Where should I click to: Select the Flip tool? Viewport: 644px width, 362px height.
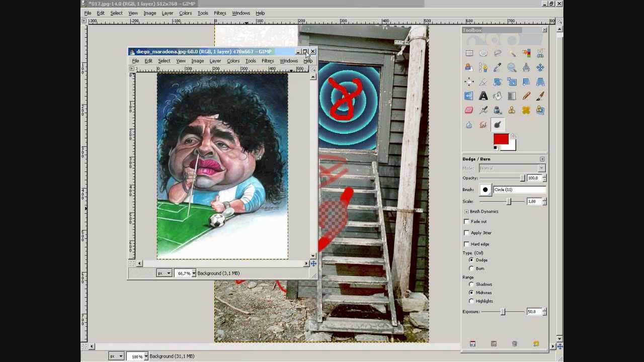click(469, 96)
